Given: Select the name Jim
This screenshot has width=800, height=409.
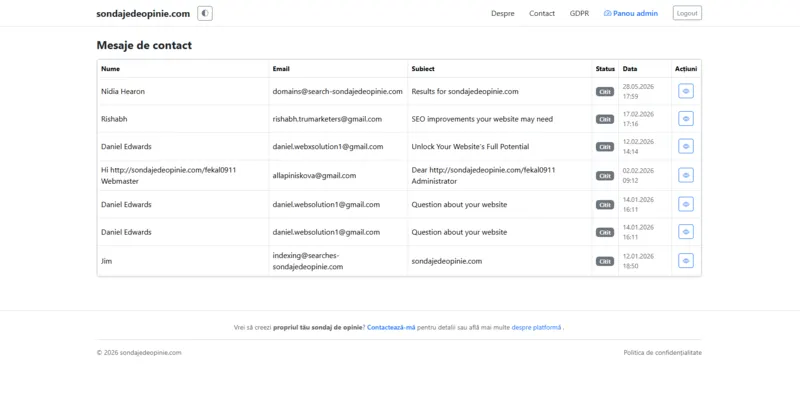Looking at the screenshot, I should coord(107,261).
